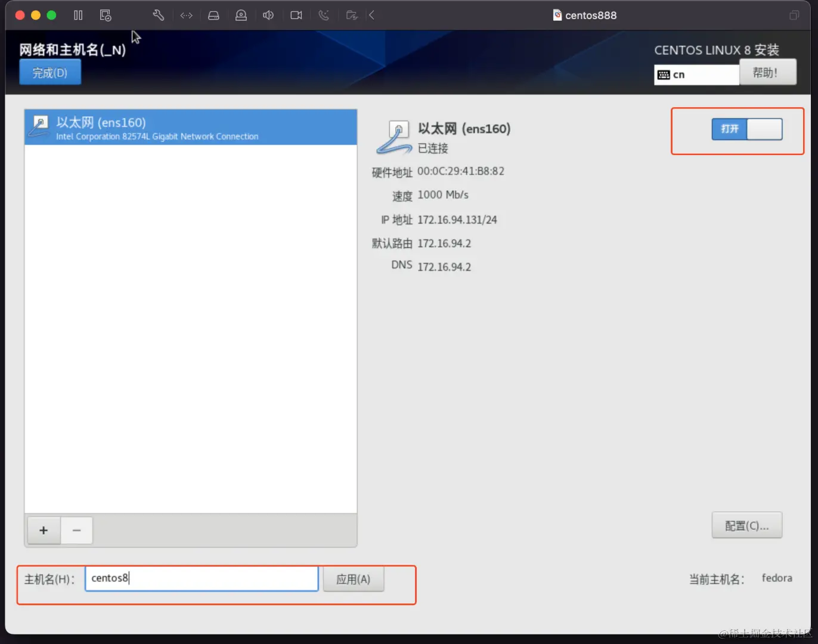Viewport: 818px width, 644px height.
Task: Click the network adapter arrows icon
Action: coord(186,16)
